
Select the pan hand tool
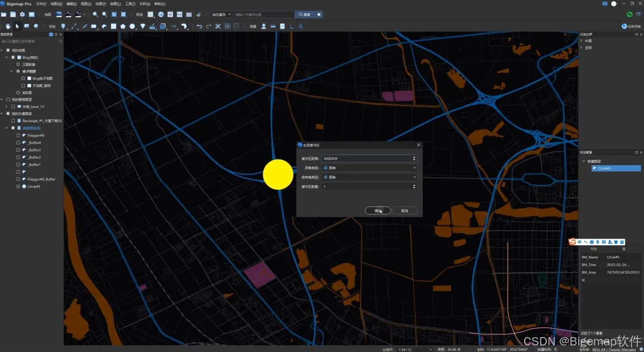coord(8,26)
